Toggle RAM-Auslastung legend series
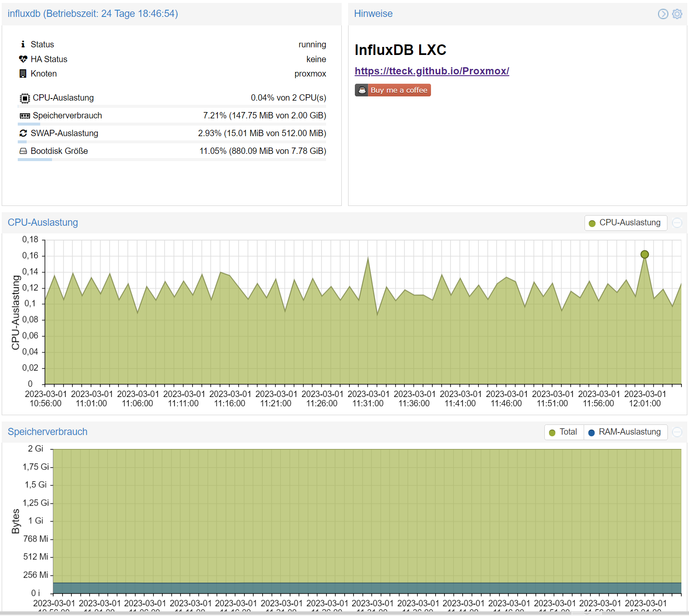 click(x=625, y=432)
